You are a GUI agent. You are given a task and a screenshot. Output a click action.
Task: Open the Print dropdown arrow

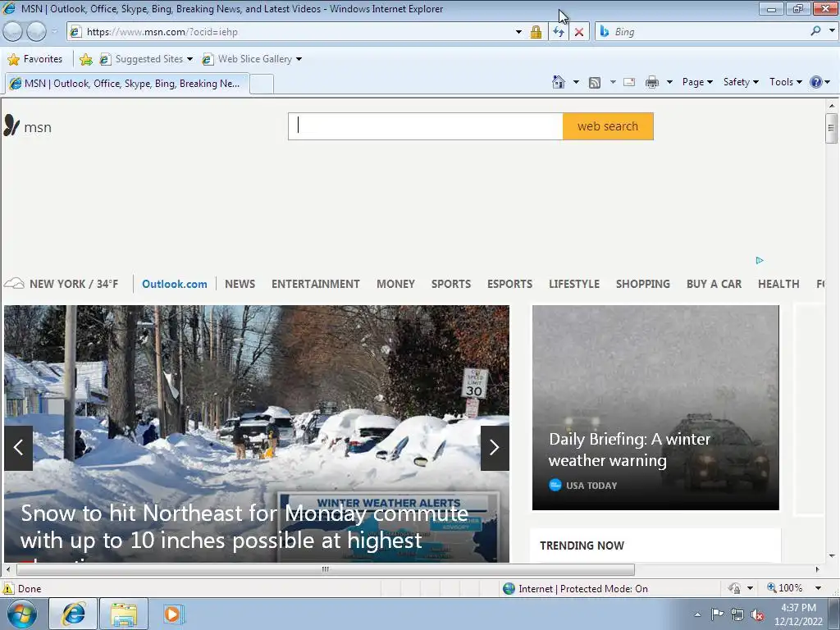pos(669,82)
